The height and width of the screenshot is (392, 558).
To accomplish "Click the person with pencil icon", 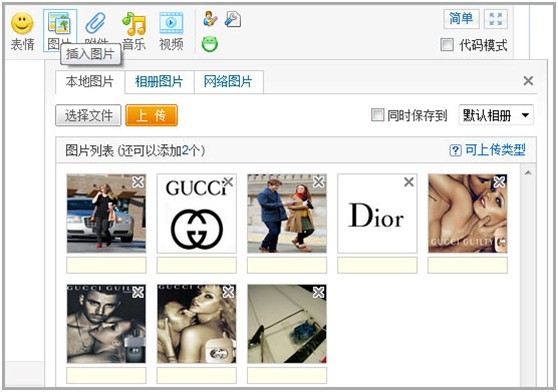I will 210,18.
